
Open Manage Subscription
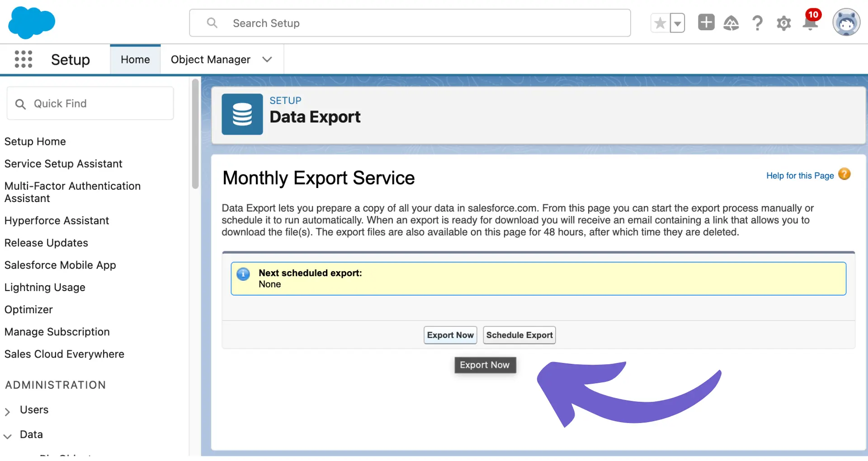[x=57, y=332]
